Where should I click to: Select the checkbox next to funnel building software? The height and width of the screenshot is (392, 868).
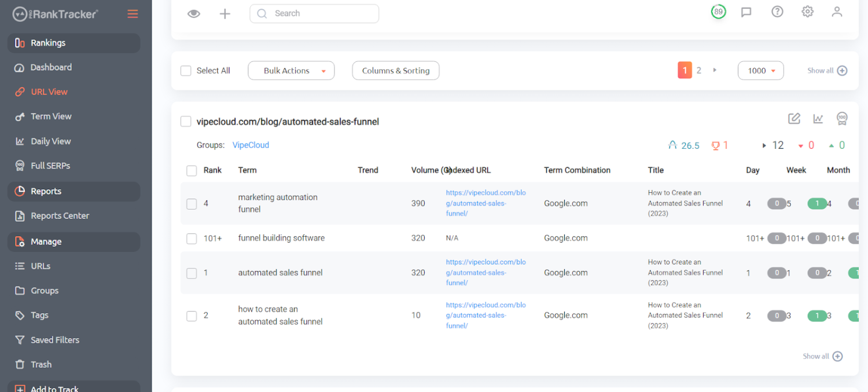[x=192, y=238]
